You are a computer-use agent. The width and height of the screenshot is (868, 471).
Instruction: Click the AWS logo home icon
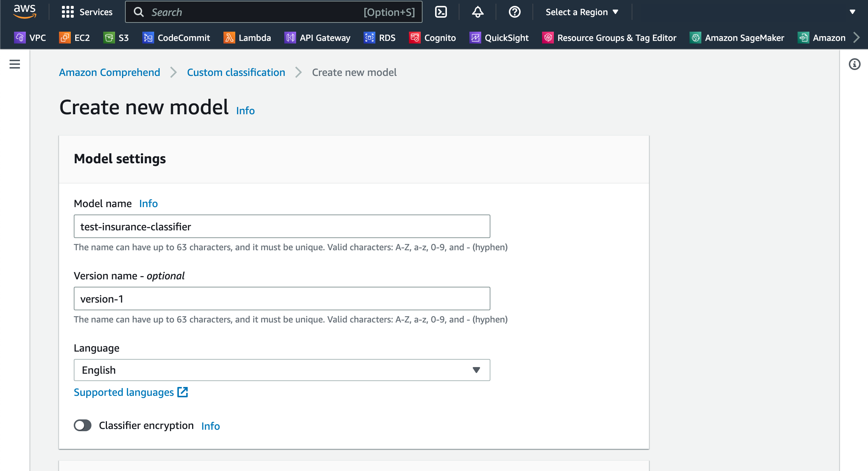pyautogui.click(x=25, y=11)
